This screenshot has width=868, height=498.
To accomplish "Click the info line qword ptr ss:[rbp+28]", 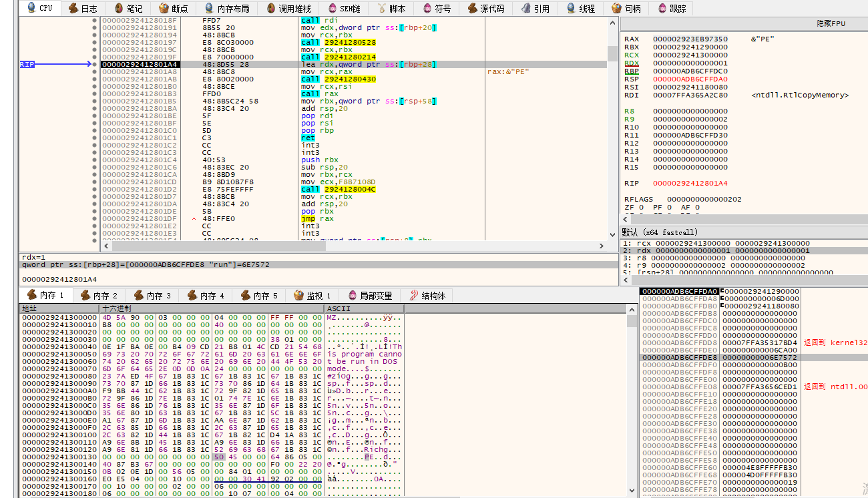I will pos(319,265).
